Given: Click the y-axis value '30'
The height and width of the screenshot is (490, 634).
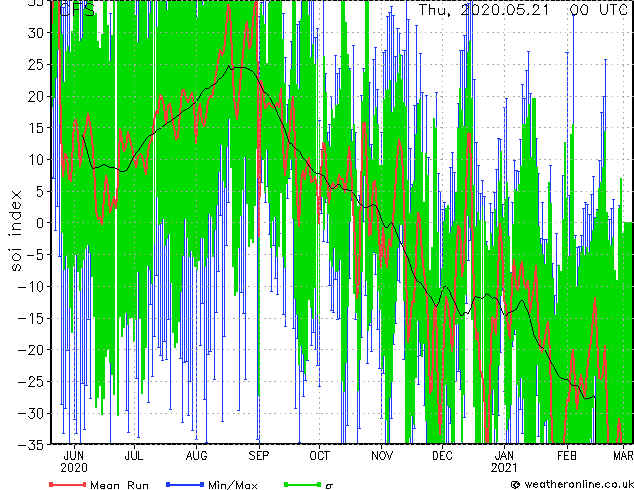Looking at the screenshot, I should (36, 33).
